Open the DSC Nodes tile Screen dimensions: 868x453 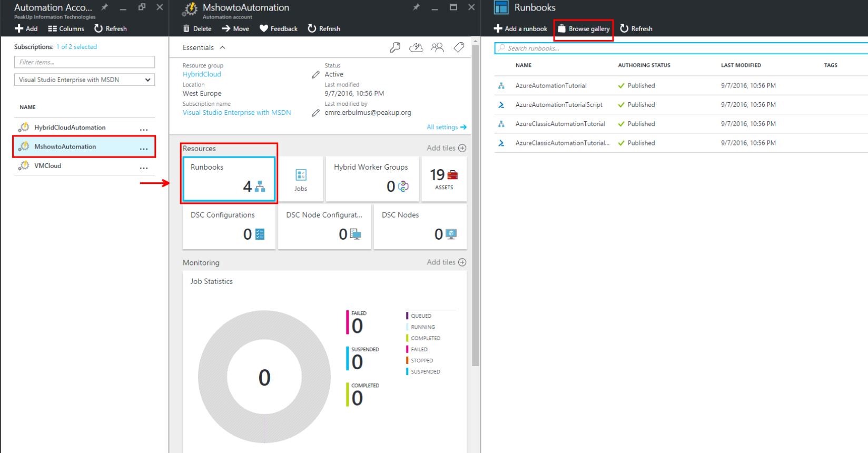coord(420,227)
